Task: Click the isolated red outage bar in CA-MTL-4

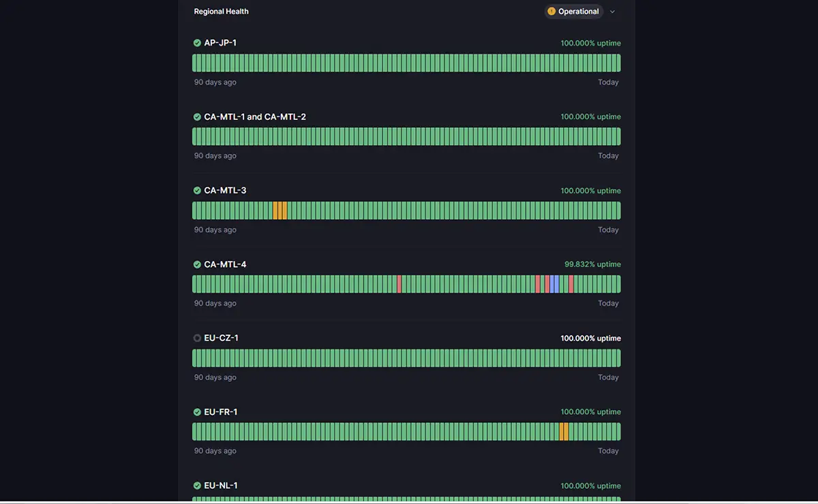Action: 399,284
